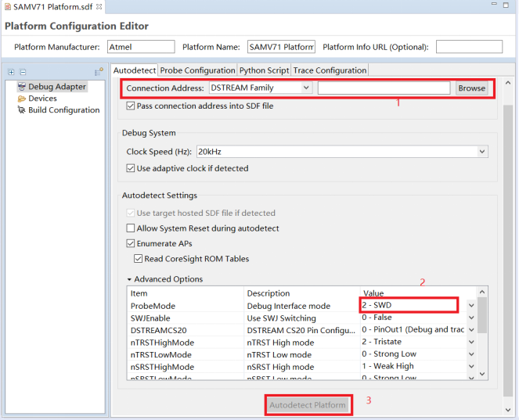Enable Allow System Reset during autodetect
The height and width of the screenshot is (420, 519).
(x=131, y=228)
